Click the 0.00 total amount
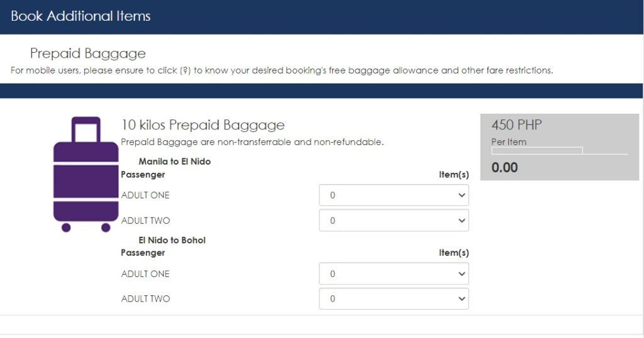644x338 pixels. [x=504, y=168]
